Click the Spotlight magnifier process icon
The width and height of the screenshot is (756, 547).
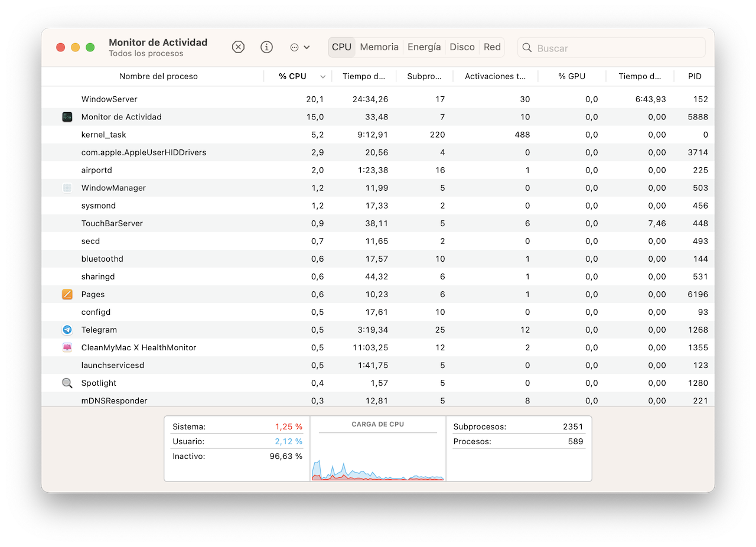click(x=67, y=383)
